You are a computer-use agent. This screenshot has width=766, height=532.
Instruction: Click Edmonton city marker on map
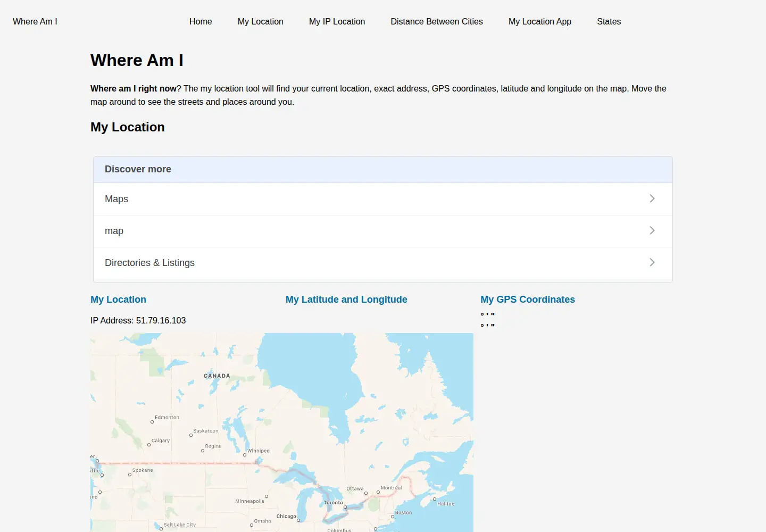(152, 422)
